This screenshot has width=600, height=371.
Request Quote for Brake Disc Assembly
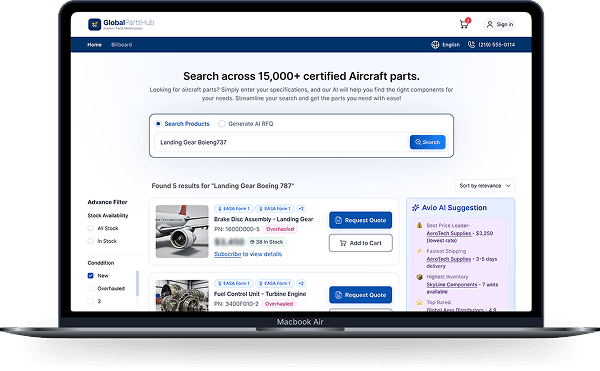click(360, 220)
